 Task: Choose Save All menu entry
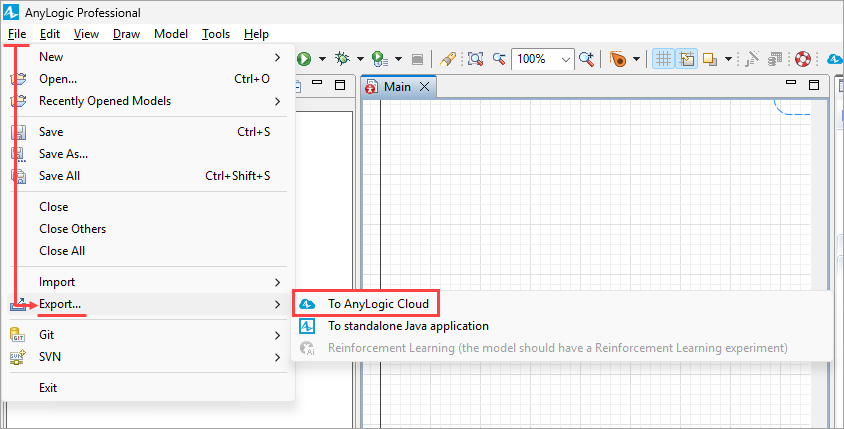tap(147, 175)
